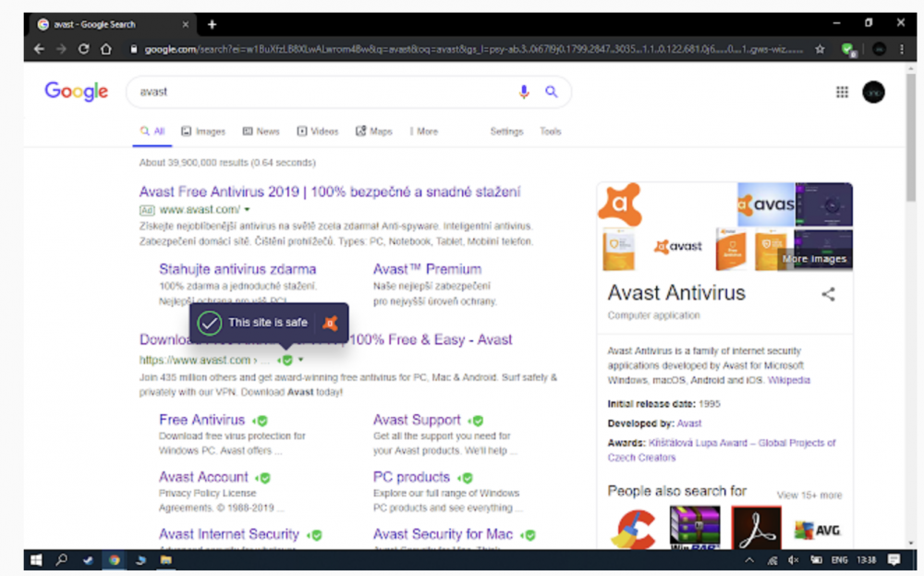This screenshot has width=924, height=576.
Task: Open Avast extension icon in toolbar
Action: coord(848,50)
